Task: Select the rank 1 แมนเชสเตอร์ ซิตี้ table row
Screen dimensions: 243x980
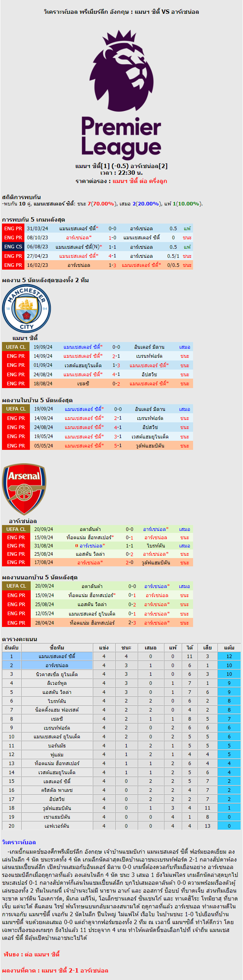Action: [121, 656]
